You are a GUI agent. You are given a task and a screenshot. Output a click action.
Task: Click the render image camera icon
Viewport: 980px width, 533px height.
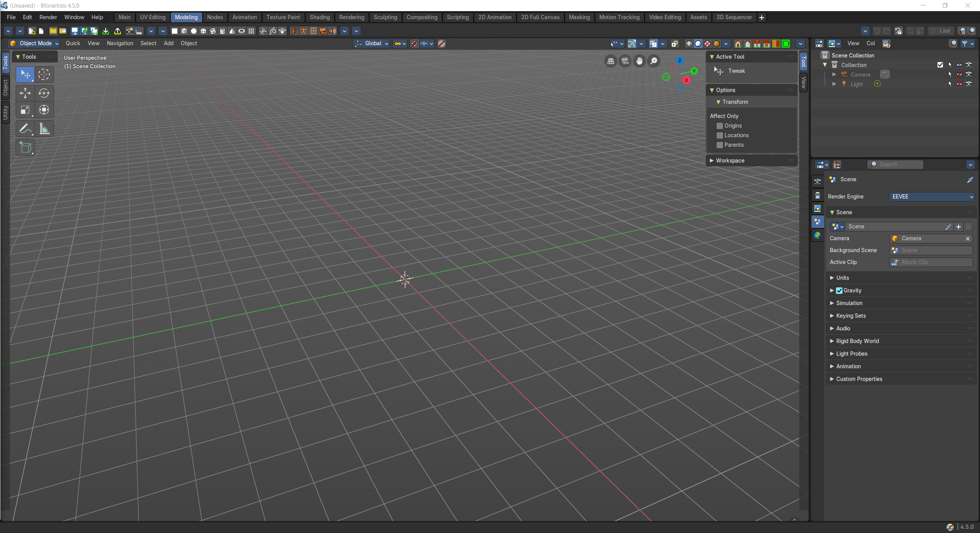(x=129, y=31)
